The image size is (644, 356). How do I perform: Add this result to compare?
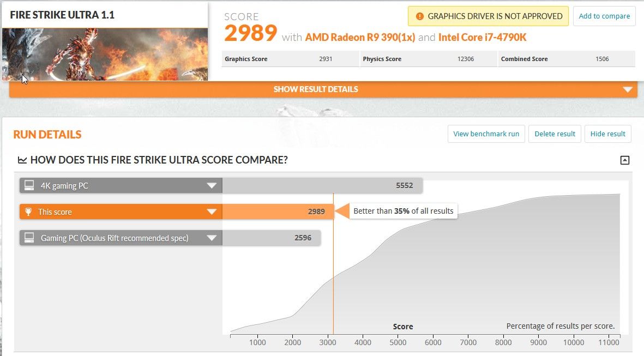604,16
